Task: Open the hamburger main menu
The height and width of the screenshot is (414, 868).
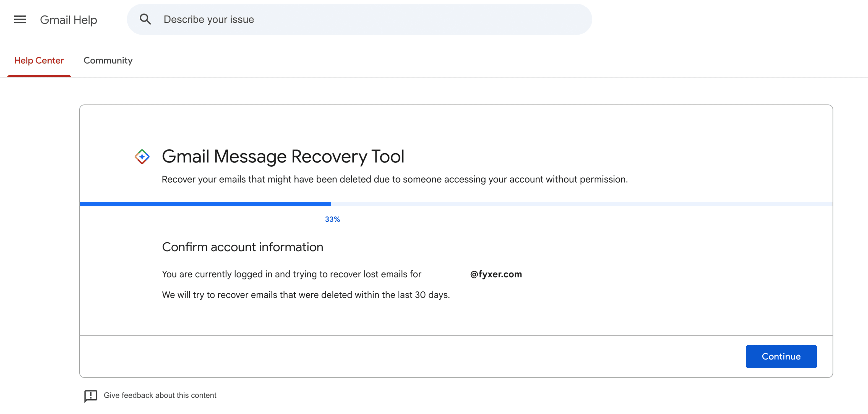Action: point(20,20)
